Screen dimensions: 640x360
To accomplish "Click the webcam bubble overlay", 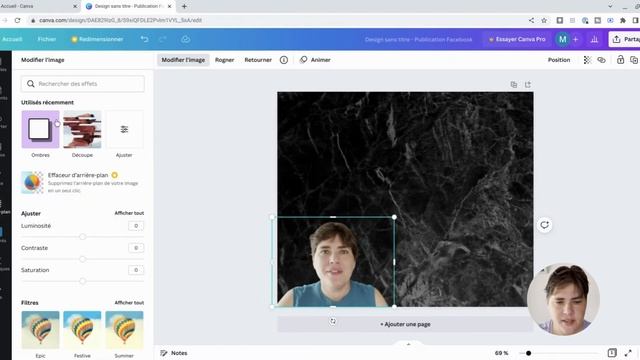I will 563,300.
